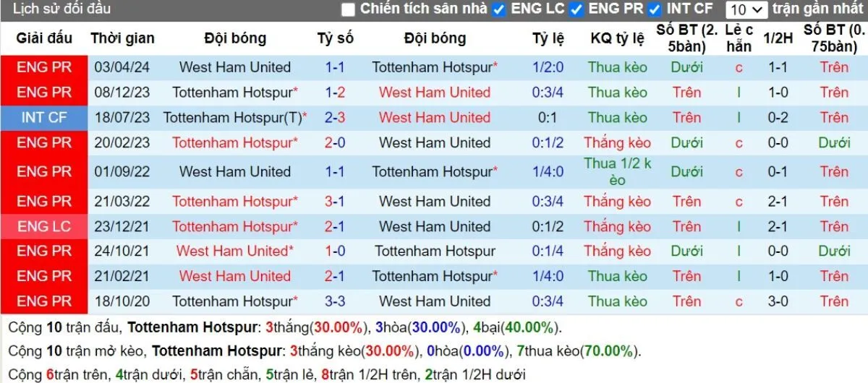Open the recent matches count dropdown
This screenshot has height=383, width=868.
tap(746, 9)
